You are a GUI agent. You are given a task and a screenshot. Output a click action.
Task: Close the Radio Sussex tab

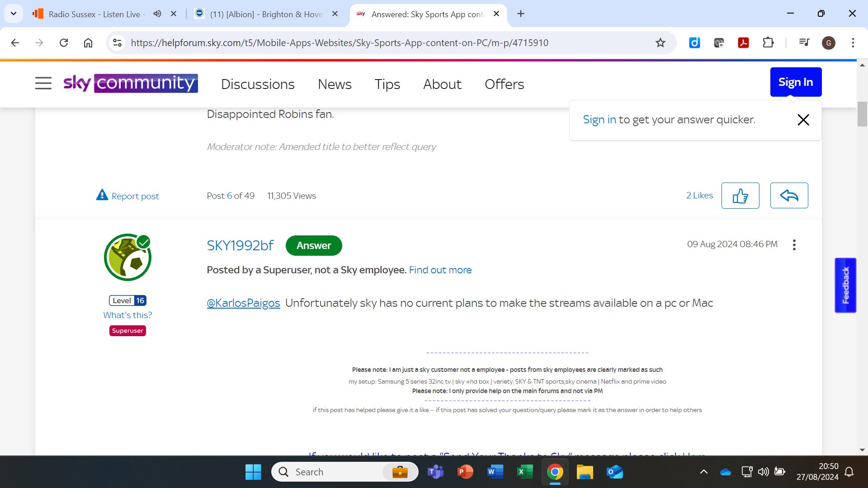point(174,14)
